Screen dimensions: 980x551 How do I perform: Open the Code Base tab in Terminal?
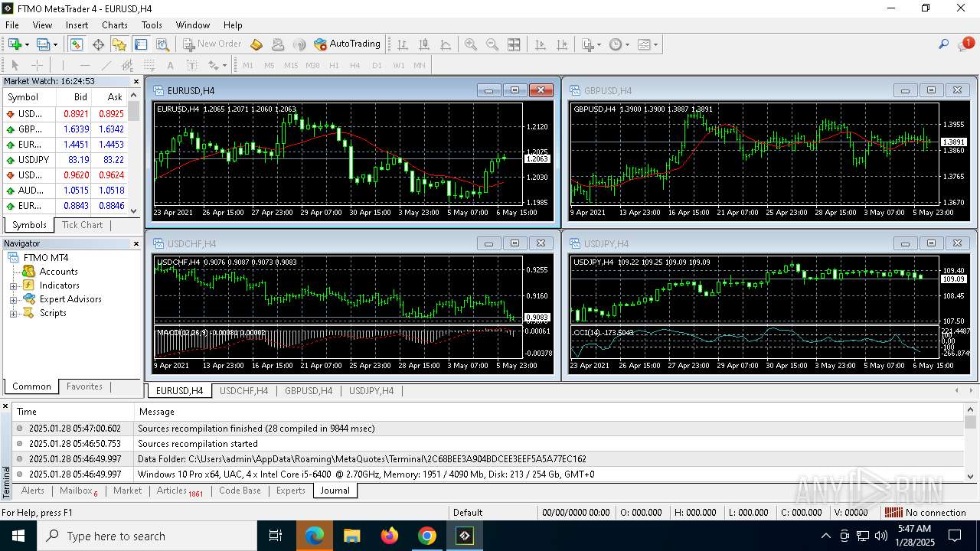tap(240, 491)
